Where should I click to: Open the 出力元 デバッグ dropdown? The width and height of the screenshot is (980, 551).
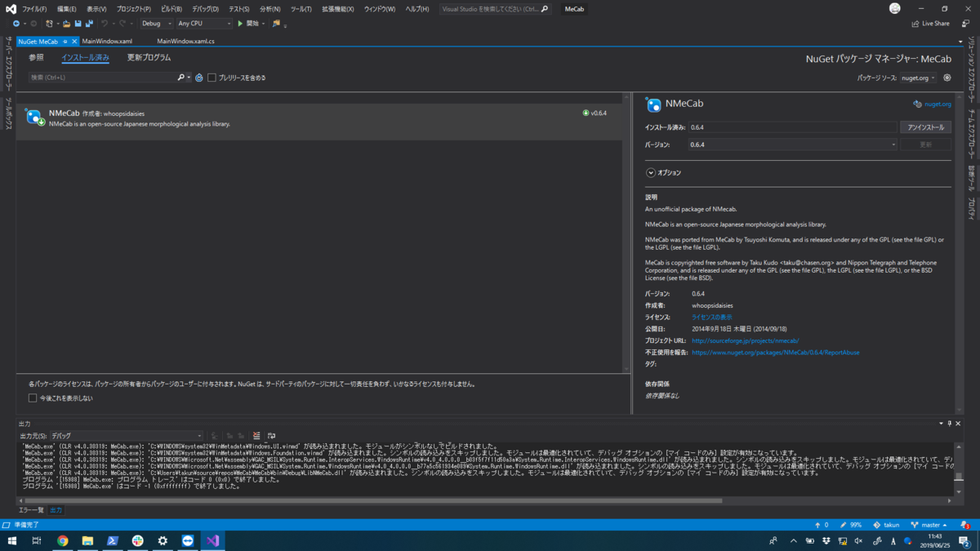[126, 436]
